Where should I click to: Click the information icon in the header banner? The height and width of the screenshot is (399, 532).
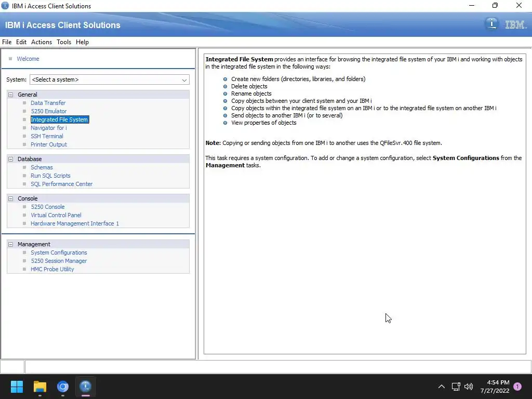(x=491, y=24)
